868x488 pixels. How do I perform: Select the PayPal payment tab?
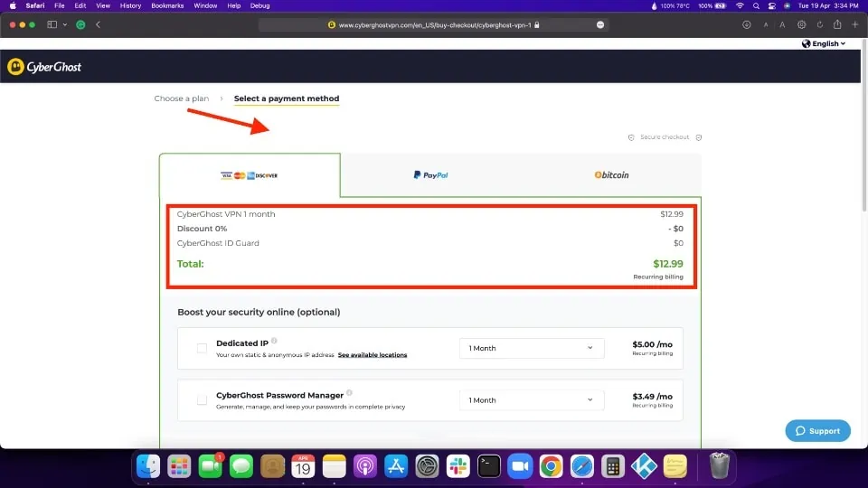point(430,175)
